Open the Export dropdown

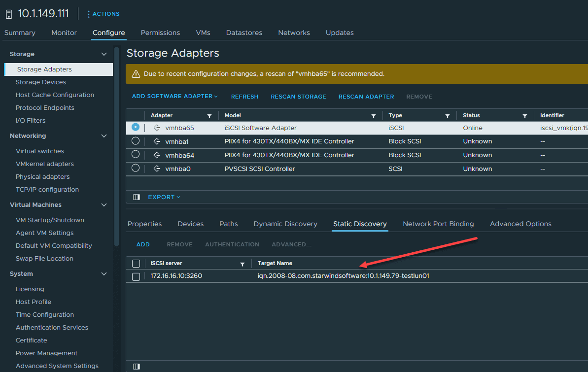164,197
